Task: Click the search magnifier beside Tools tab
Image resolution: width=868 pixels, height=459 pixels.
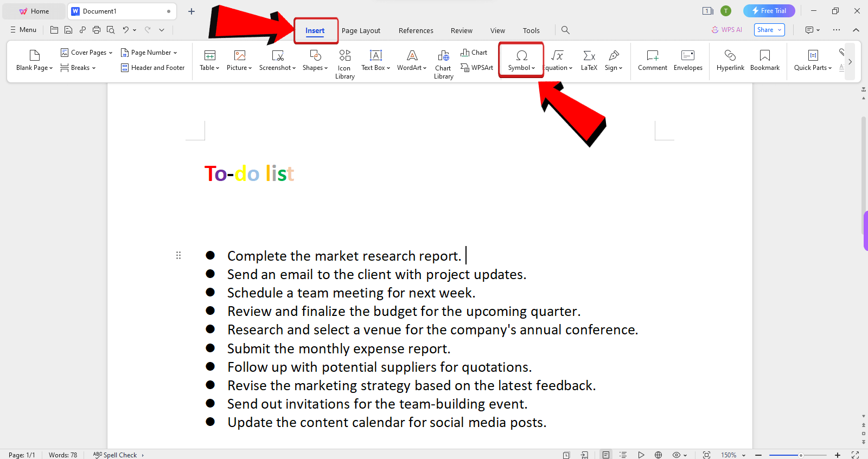Action: [565, 30]
